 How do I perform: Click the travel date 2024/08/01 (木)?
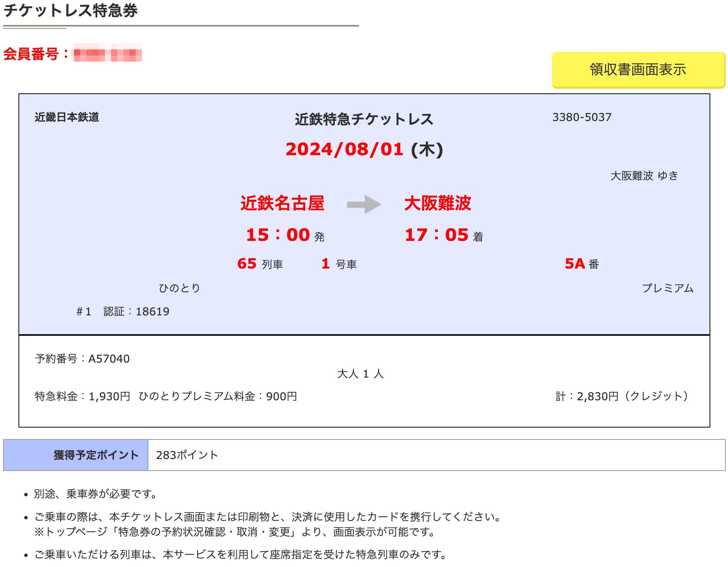pos(364,149)
